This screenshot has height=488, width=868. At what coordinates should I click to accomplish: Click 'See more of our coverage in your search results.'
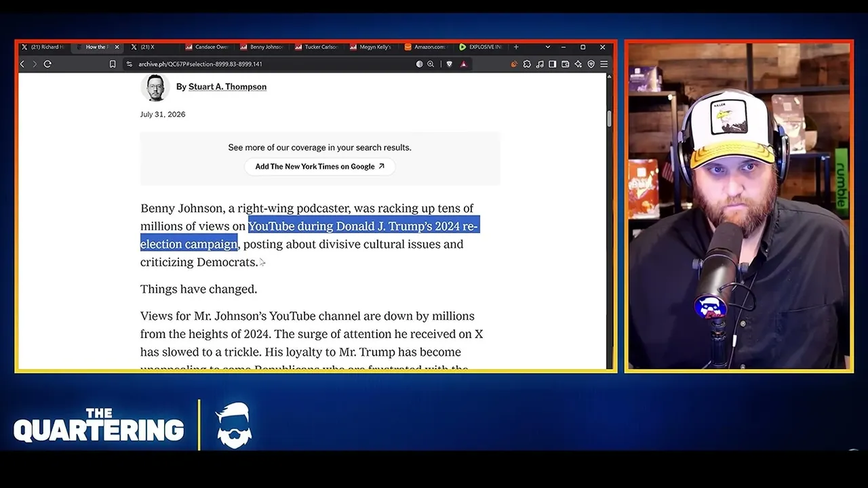pyautogui.click(x=319, y=147)
